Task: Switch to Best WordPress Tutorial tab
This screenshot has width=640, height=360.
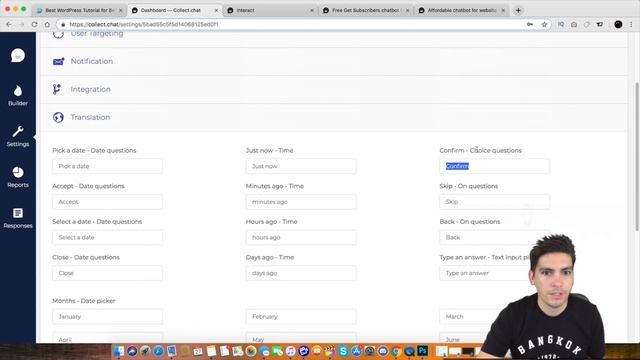Action: coord(79,10)
